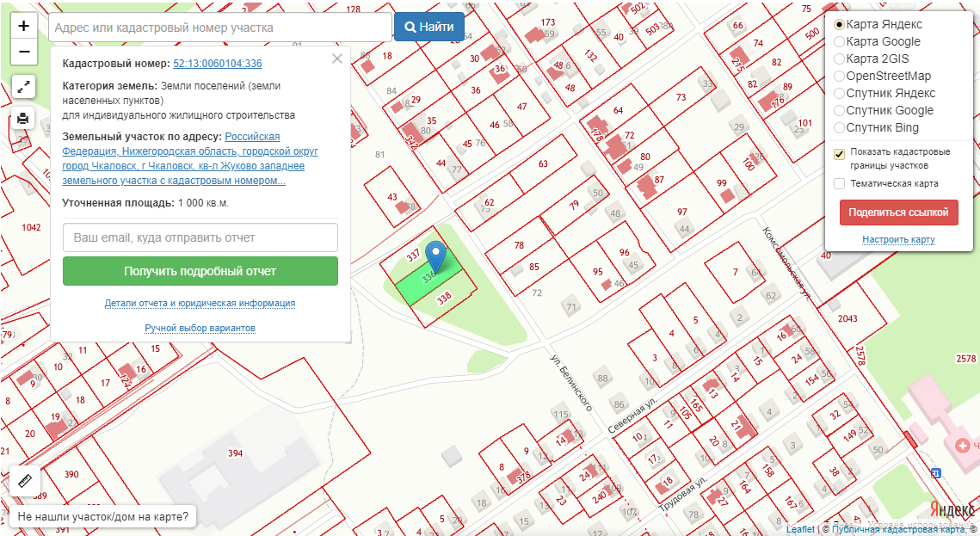Viewport: 980px width, 536px height.
Task: Enable Тематическая карта checkbox
Action: pyautogui.click(x=840, y=183)
